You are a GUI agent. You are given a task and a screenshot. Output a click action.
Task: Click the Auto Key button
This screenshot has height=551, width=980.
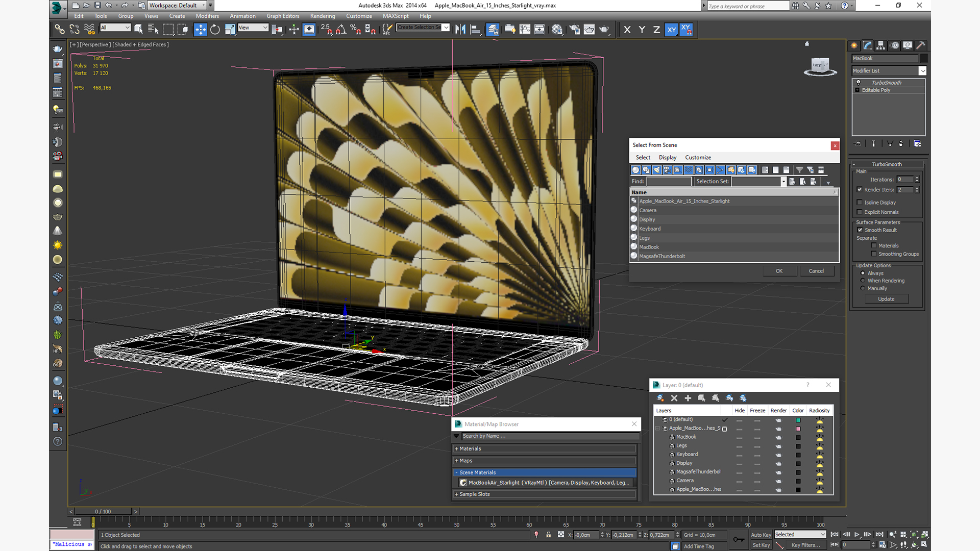point(761,535)
